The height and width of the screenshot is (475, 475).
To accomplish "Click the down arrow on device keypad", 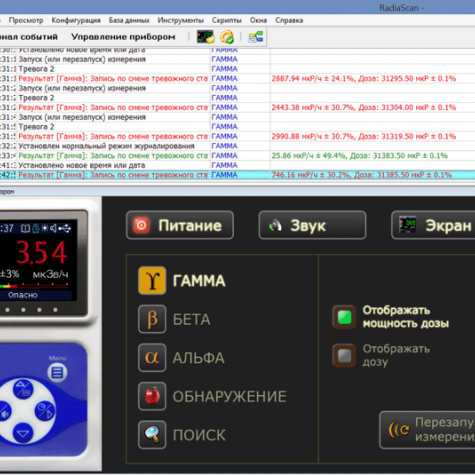I will pyautogui.click(x=23, y=433).
